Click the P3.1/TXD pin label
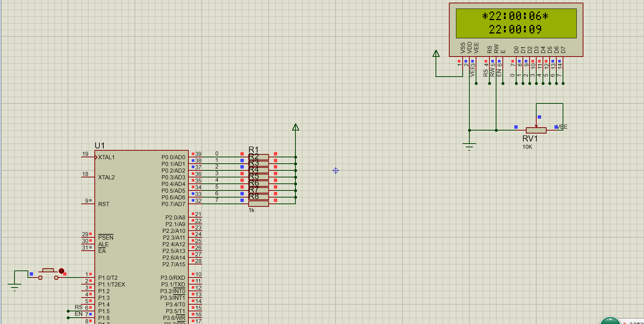 coord(173,285)
